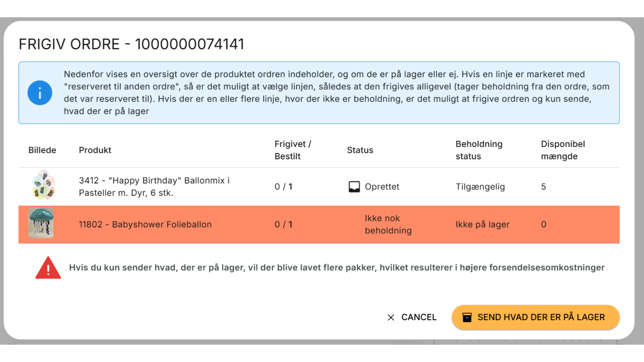Open the Happy Birthday balloon mix thumbnail

(x=43, y=185)
